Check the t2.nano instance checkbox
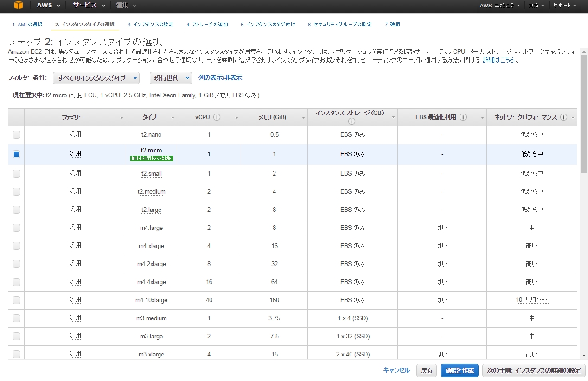Image resolution: width=588 pixels, height=381 pixels. (x=16, y=134)
